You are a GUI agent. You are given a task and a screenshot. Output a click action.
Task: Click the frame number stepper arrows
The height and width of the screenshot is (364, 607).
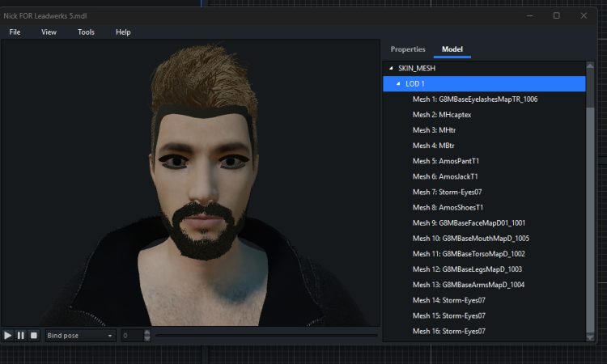click(x=146, y=335)
